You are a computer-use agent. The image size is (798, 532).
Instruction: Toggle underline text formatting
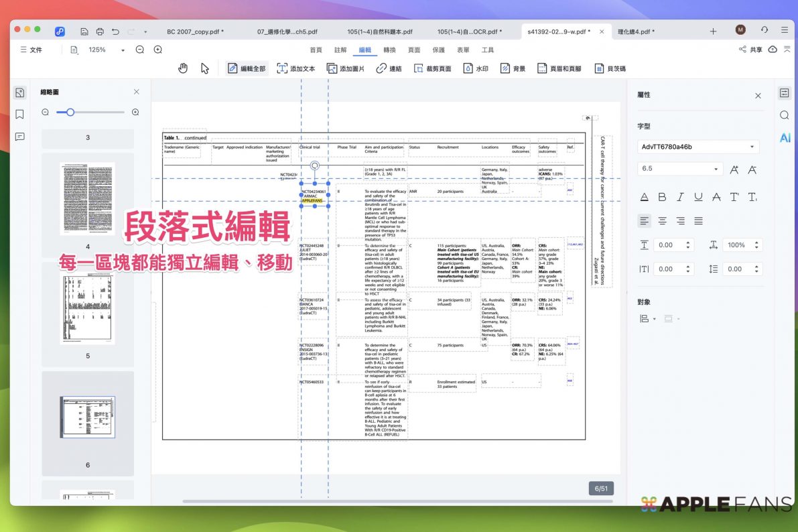[698, 196]
